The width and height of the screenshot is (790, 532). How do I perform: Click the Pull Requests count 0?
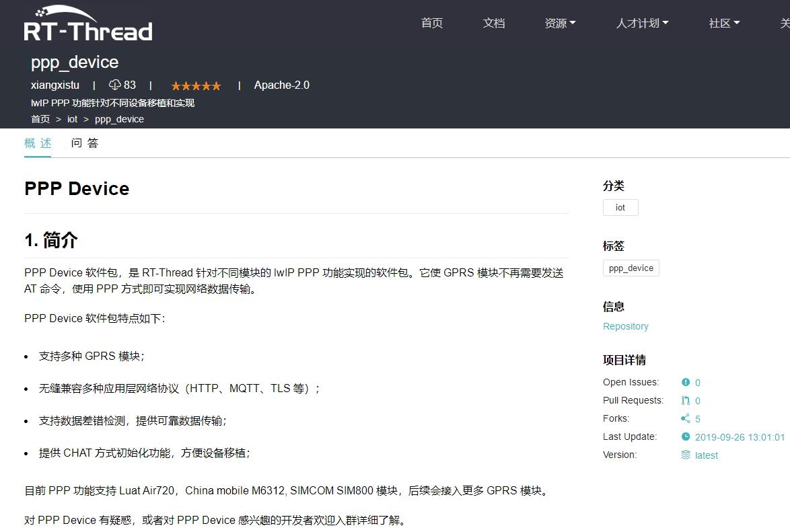click(x=698, y=401)
